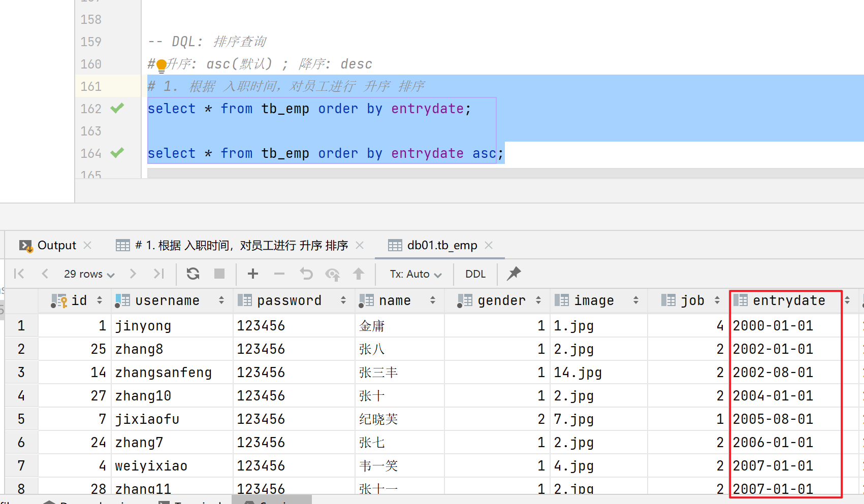Image resolution: width=864 pixels, height=504 pixels.
Task: Click the '金庸' name cell
Action: [x=399, y=326]
